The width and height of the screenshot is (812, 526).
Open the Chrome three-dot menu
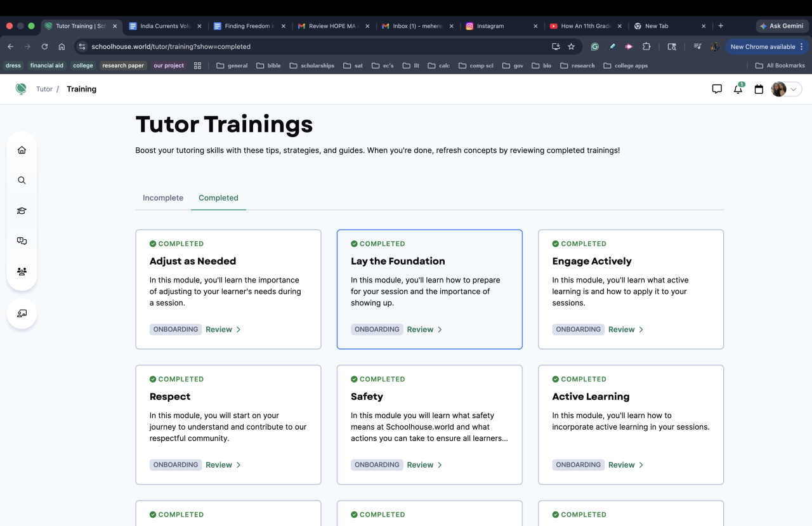tap(802, 46)
